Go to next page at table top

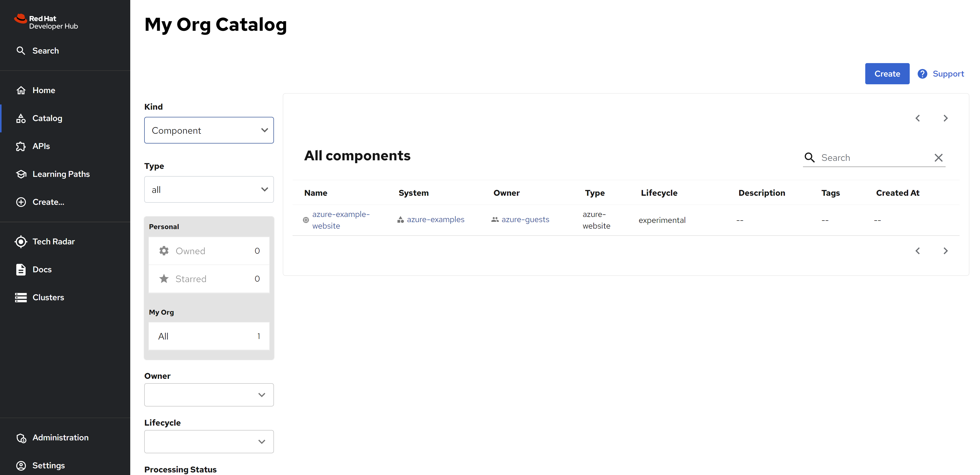tap(945, 118)
